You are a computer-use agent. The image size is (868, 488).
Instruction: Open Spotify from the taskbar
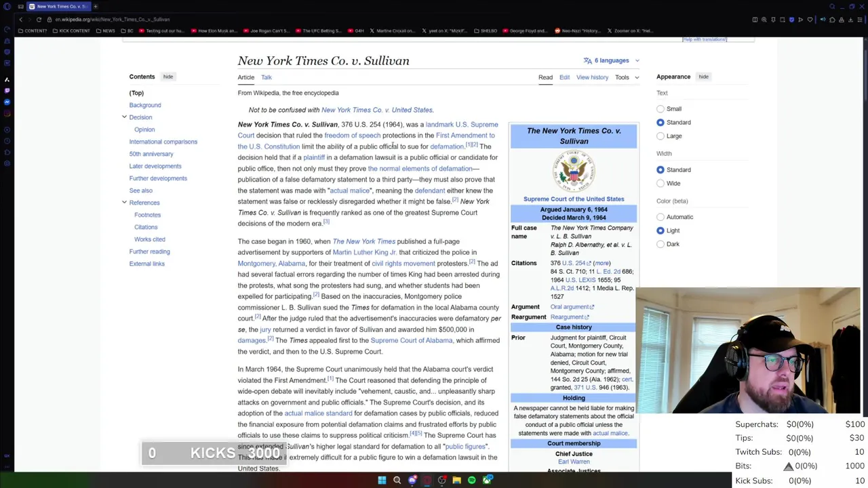pyautogui.click(x=472, y=480)
